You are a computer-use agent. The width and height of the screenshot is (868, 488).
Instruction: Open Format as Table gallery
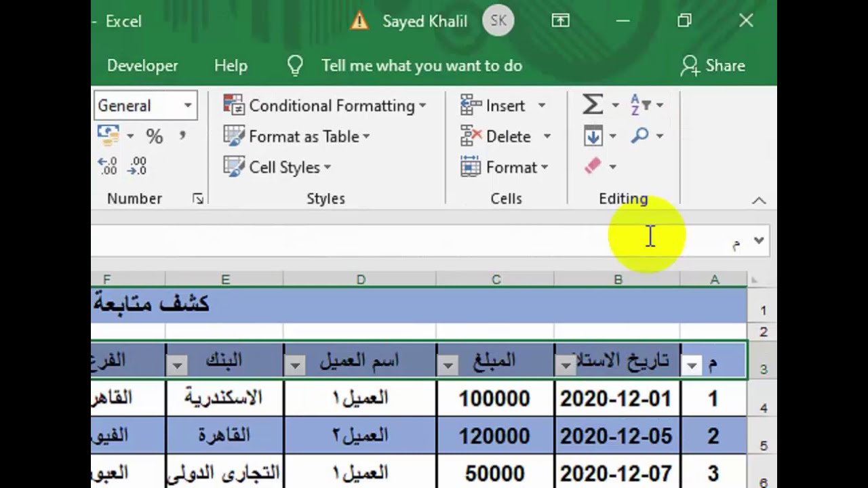click(297, 136)
